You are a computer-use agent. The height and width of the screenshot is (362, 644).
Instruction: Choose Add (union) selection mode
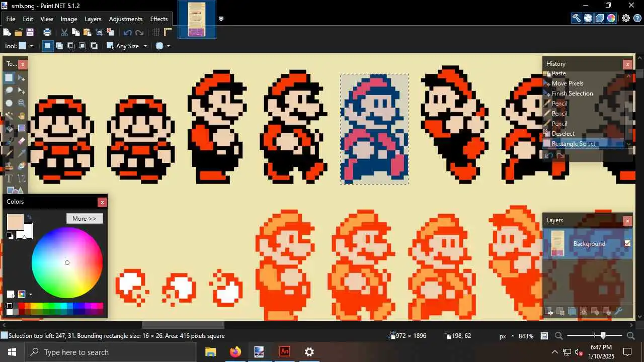pos(59,46)
